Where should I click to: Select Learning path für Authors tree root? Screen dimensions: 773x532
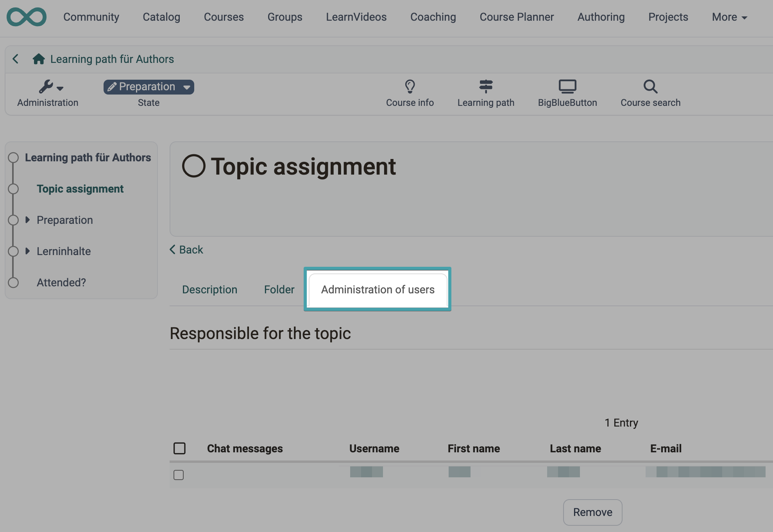(x=88, y=158)
